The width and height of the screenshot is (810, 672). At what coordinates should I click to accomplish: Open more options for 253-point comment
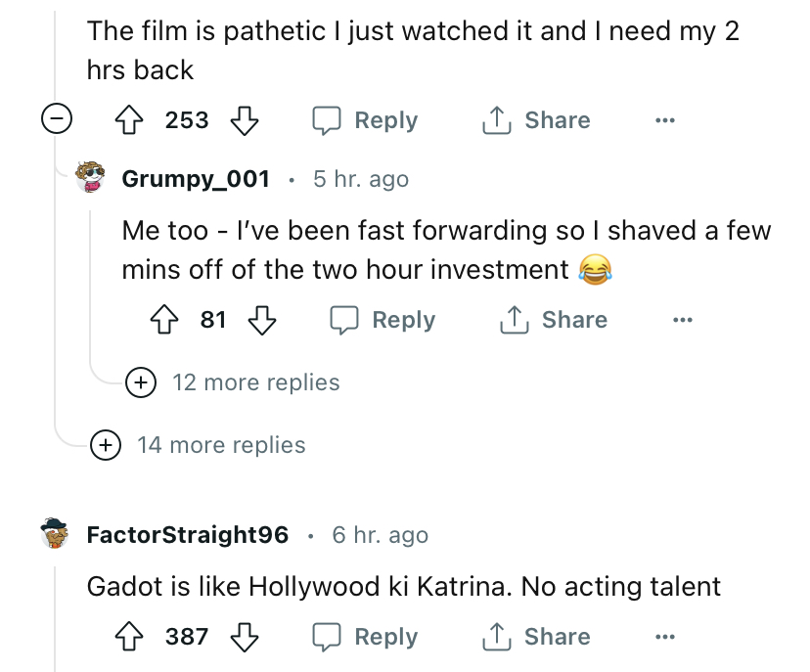click(665, 120)
